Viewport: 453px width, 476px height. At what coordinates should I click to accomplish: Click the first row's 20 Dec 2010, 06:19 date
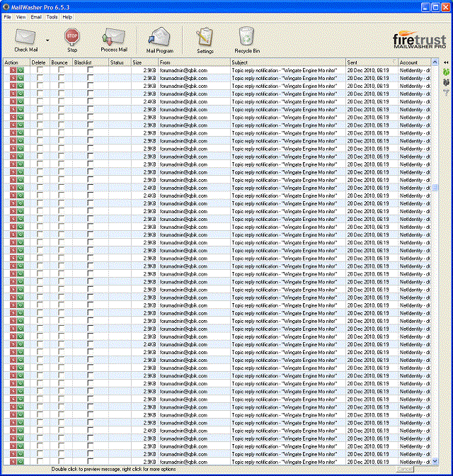[368, 70]
